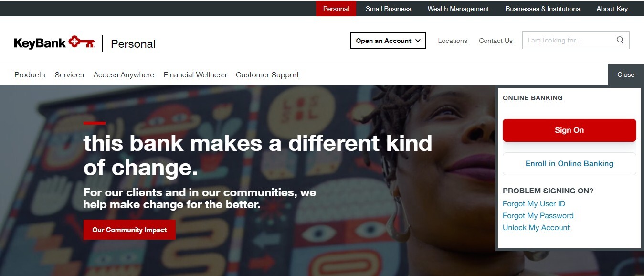Click the search magnifier icon
This screenshot has width=644, height=276.
620,40
